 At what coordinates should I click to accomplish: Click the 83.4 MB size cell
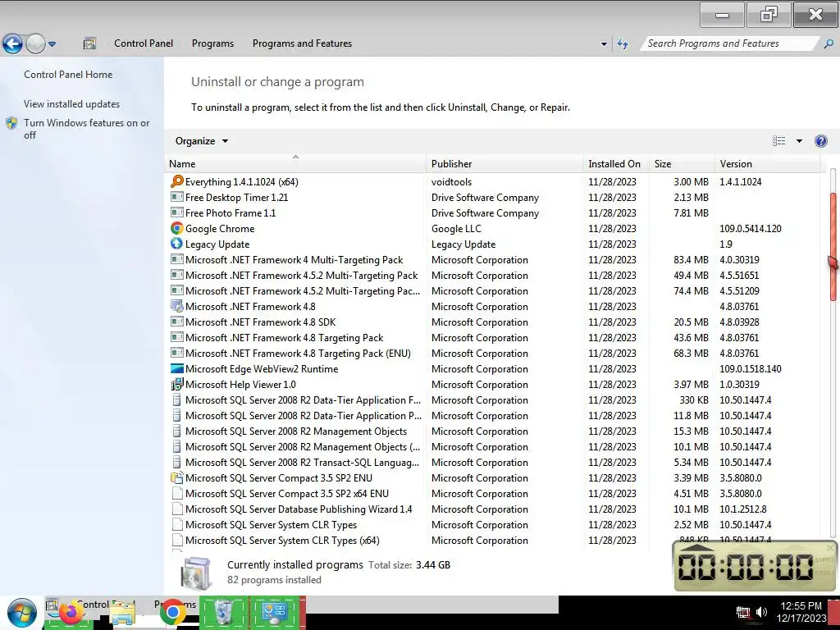(x=691, y=260)
